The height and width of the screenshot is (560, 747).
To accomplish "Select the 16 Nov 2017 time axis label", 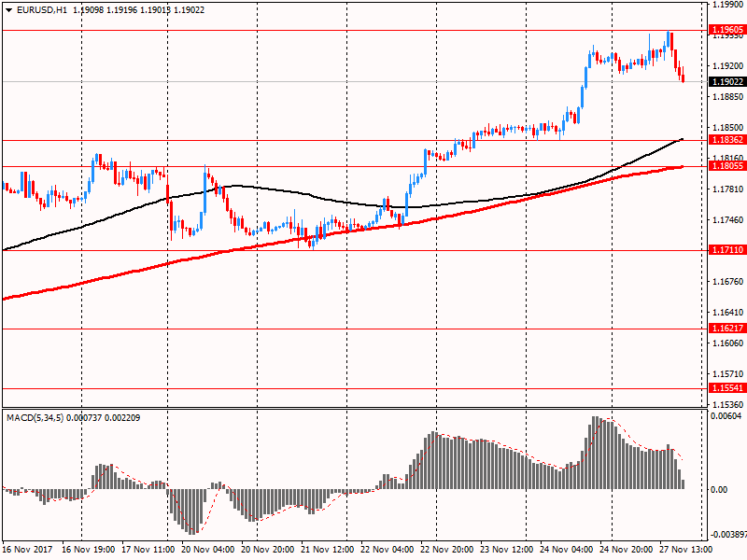I will coord(28,550).
